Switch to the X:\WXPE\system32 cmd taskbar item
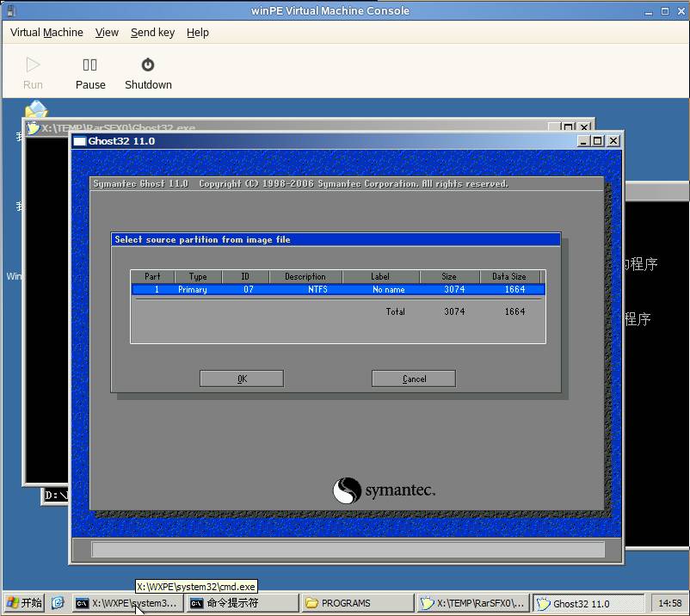The width and height of the screenshot is (690, 616). pos(126,603)
